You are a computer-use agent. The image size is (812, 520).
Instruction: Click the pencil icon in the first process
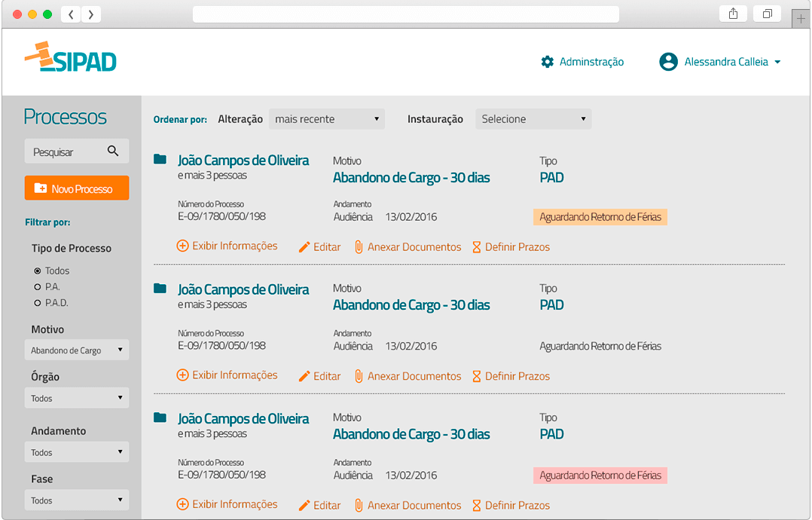click(304, 247)
